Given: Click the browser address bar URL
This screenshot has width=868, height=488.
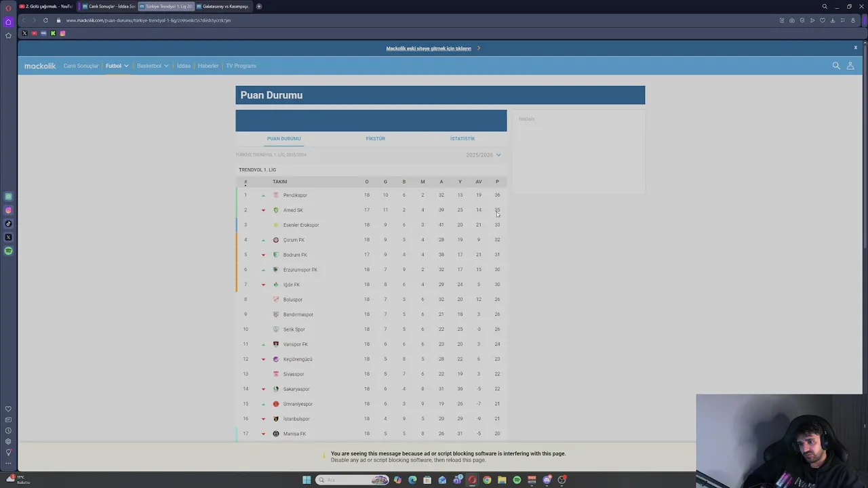Looking at the screenshot, I should [149, 20].
